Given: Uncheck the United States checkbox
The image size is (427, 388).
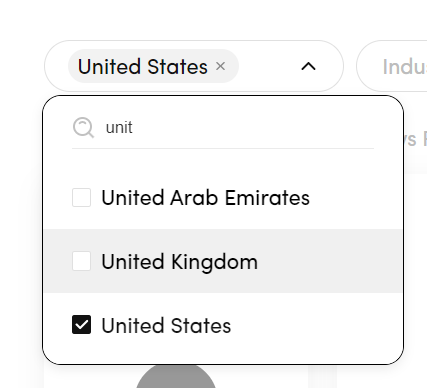Looking at the screenshot, I should click(81, 325).
